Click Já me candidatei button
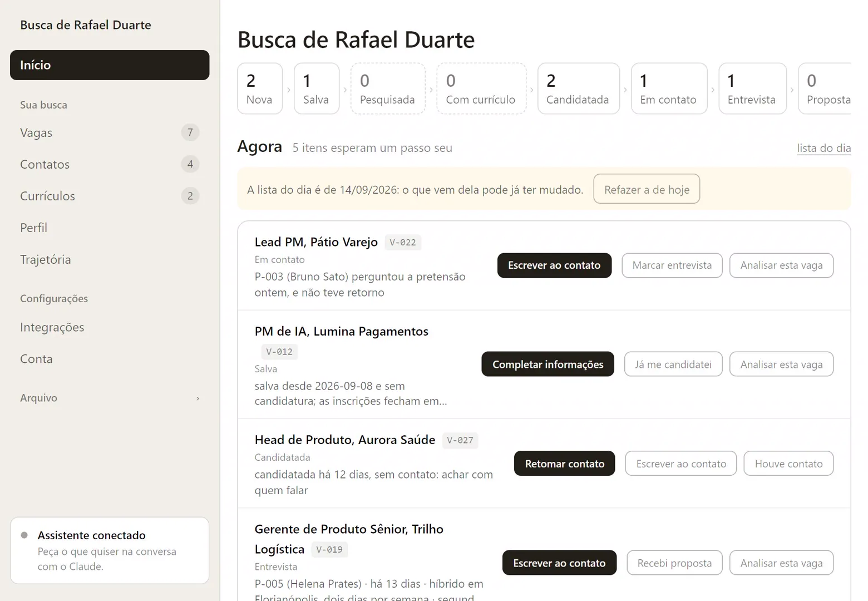868x601 pixels. [x=673, y=364]
